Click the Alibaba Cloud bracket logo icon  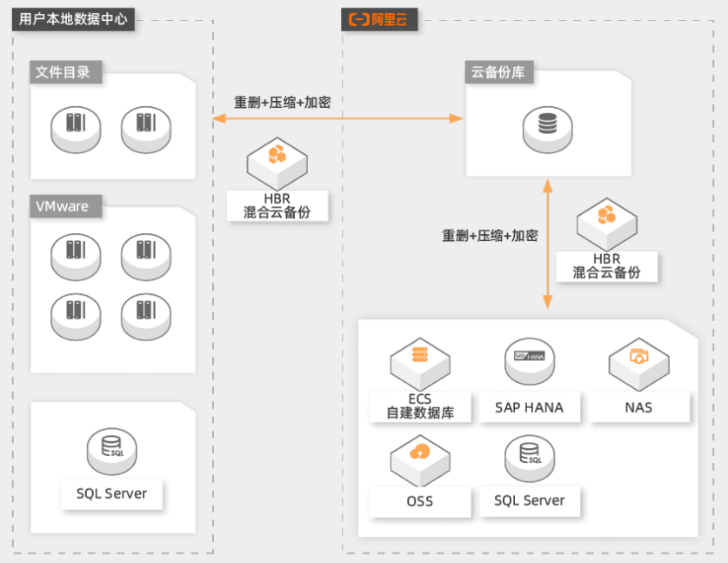(x=359, y=19)
